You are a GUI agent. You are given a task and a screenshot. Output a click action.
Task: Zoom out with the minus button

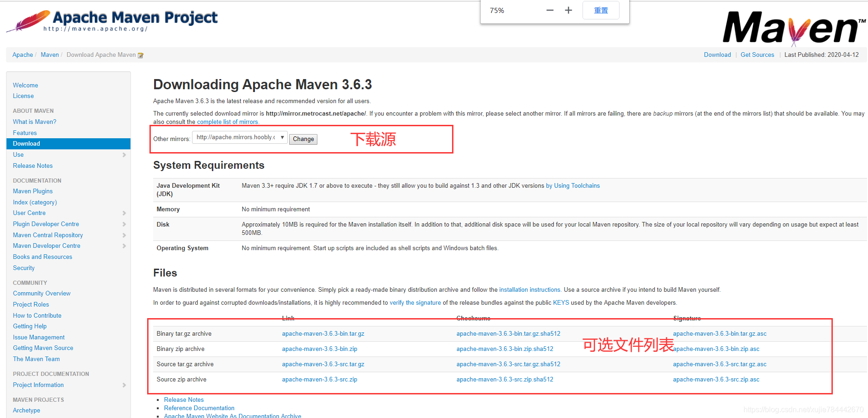[550, 10]
